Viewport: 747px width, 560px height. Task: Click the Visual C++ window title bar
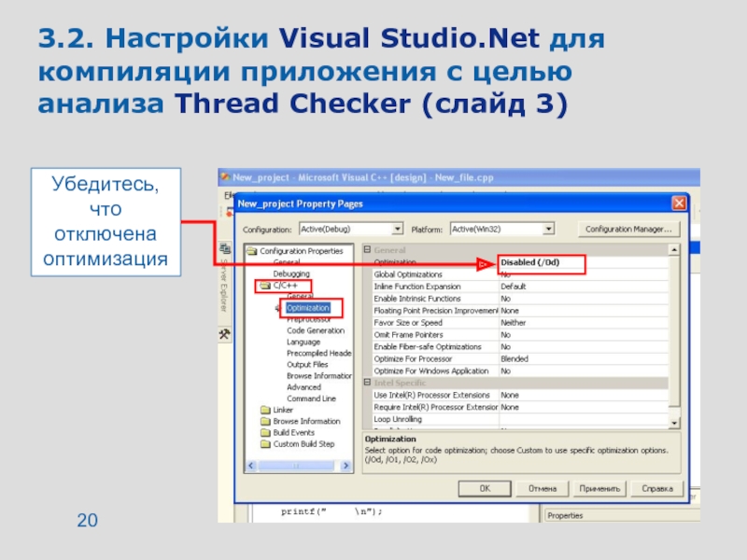pos(458,177)
